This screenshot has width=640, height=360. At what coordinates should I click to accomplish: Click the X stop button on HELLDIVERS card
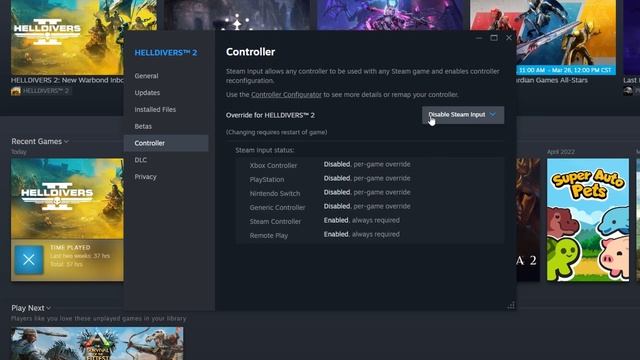point(29,260)
